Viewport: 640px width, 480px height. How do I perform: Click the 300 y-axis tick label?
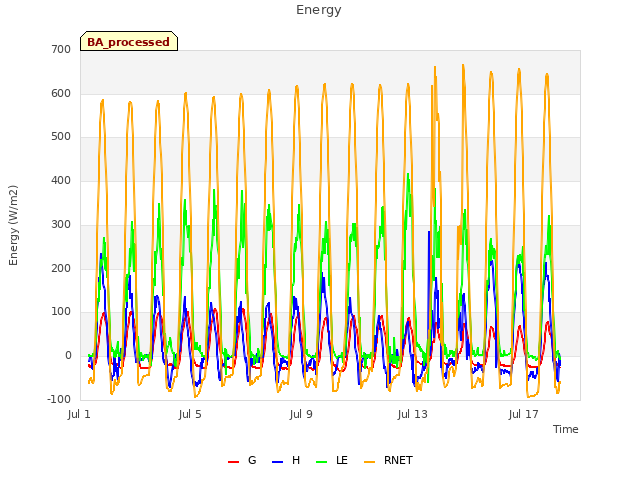click(61, 224)
